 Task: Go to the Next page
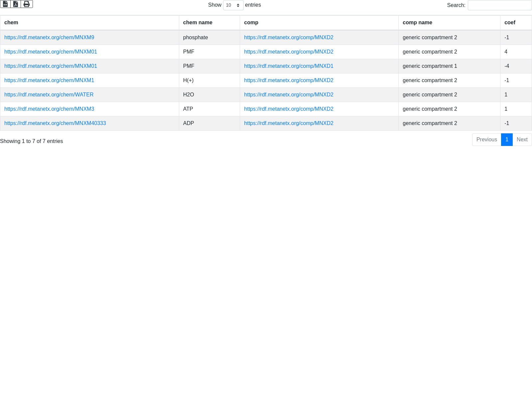point(522,140)
